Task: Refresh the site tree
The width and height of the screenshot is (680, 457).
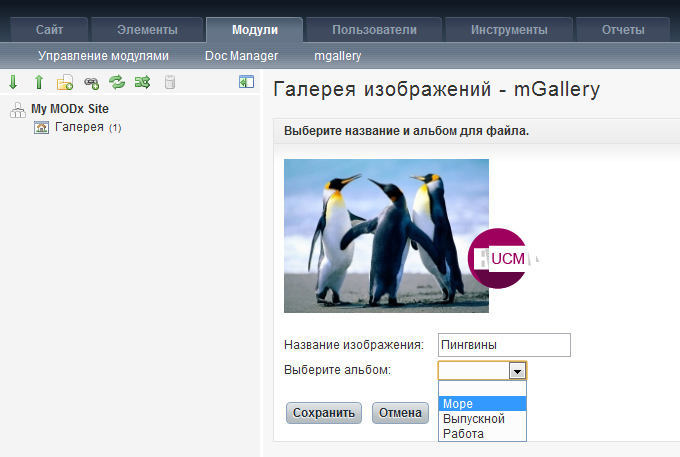Action: click(117, 82)
